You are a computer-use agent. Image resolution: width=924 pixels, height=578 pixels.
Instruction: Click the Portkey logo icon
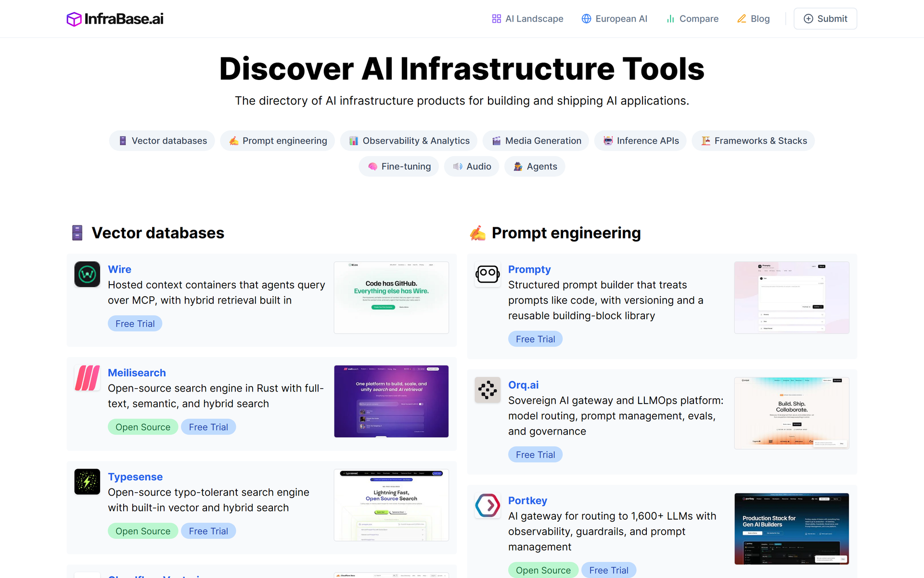[488, 506]
